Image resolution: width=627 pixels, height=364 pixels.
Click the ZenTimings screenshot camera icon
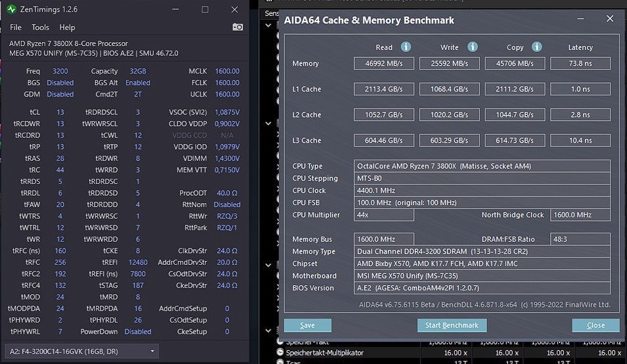click(237, 27)
